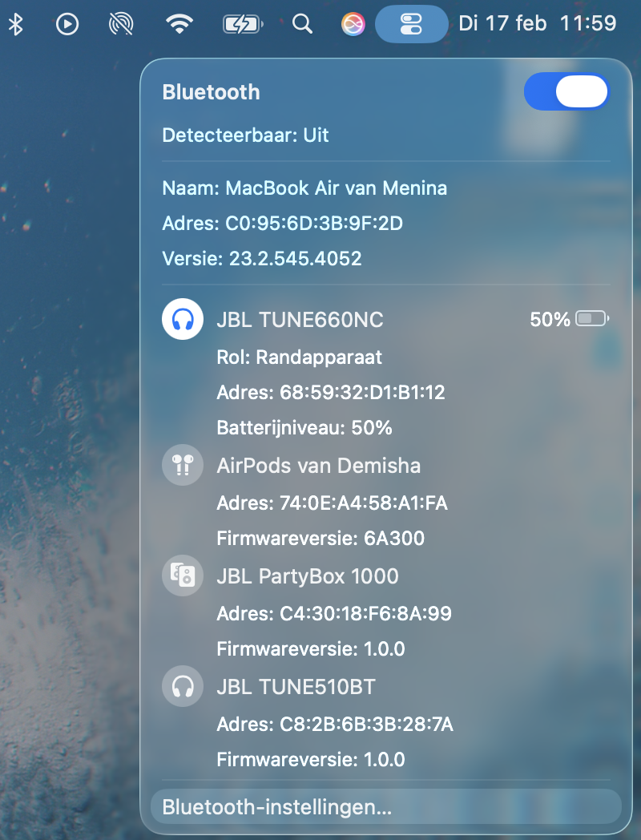641x840 pixels.
Task: Select the headphones icon next to JBL TUNE660NC
Action: coord(183,319)
